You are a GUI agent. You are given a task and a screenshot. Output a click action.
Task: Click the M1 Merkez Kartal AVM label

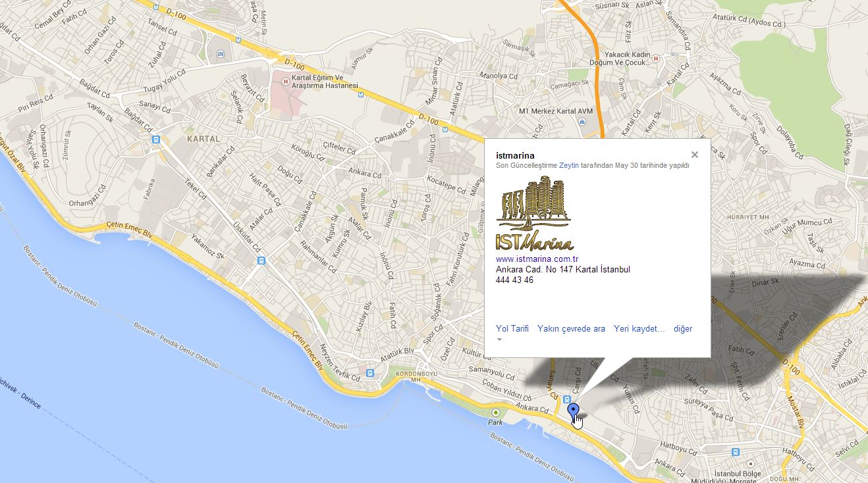[556, 111]
